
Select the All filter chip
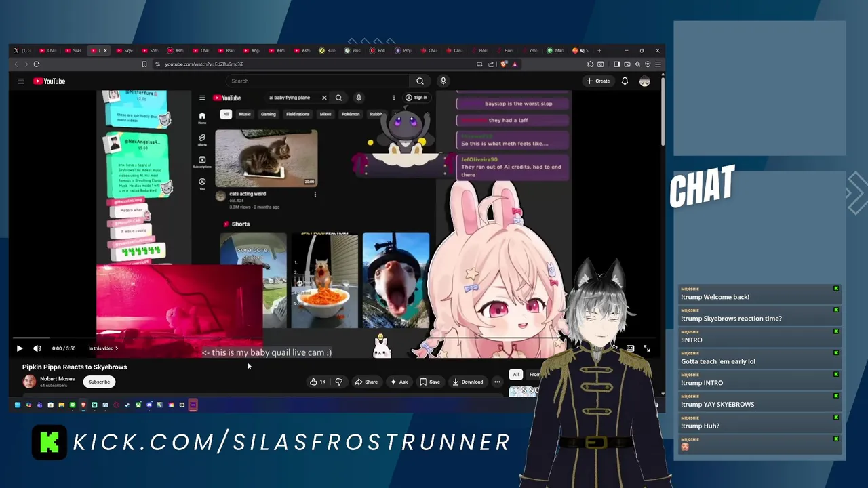[x=515, y=374]
